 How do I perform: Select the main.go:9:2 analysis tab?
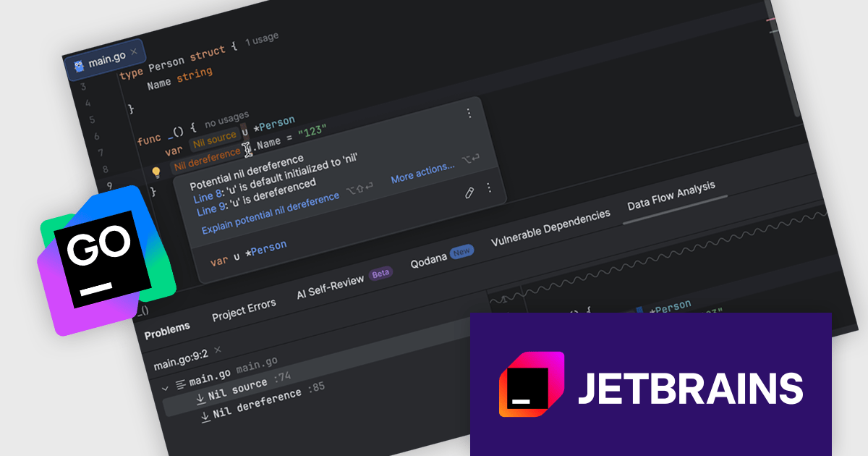click(180, 360)
